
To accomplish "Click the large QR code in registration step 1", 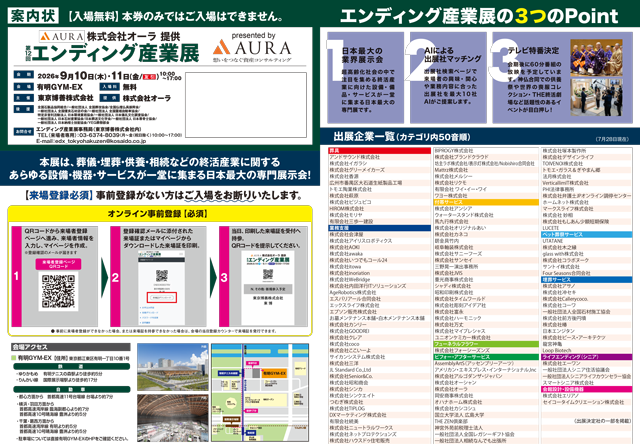I will coord(58,291).
